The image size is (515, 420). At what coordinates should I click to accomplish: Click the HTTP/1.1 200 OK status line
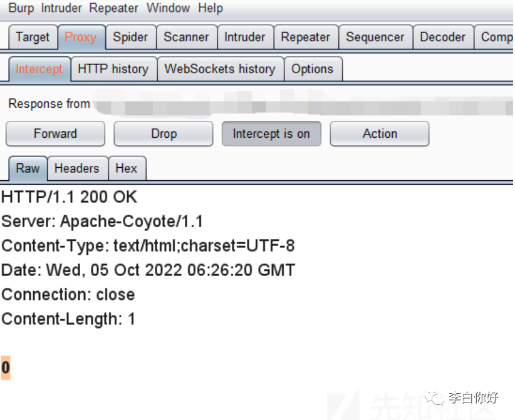[x=69, y=197]
